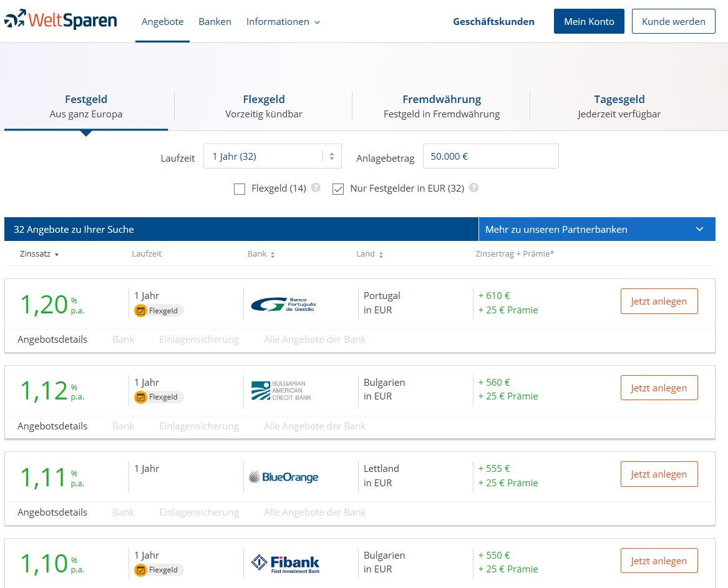The width and height of the screenshot is (728, 588).
Task: Click the 1,11 % p.a. interest rate
Action: pos(52,478)
